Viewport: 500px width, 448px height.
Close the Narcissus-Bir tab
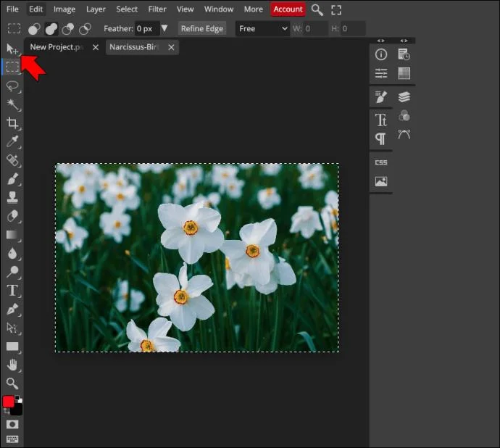point(171,48)
